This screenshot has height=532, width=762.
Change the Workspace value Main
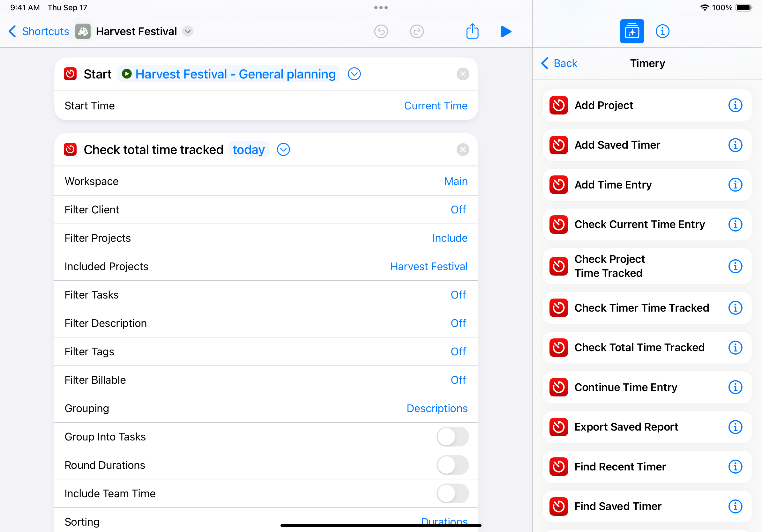click(456, 181)
